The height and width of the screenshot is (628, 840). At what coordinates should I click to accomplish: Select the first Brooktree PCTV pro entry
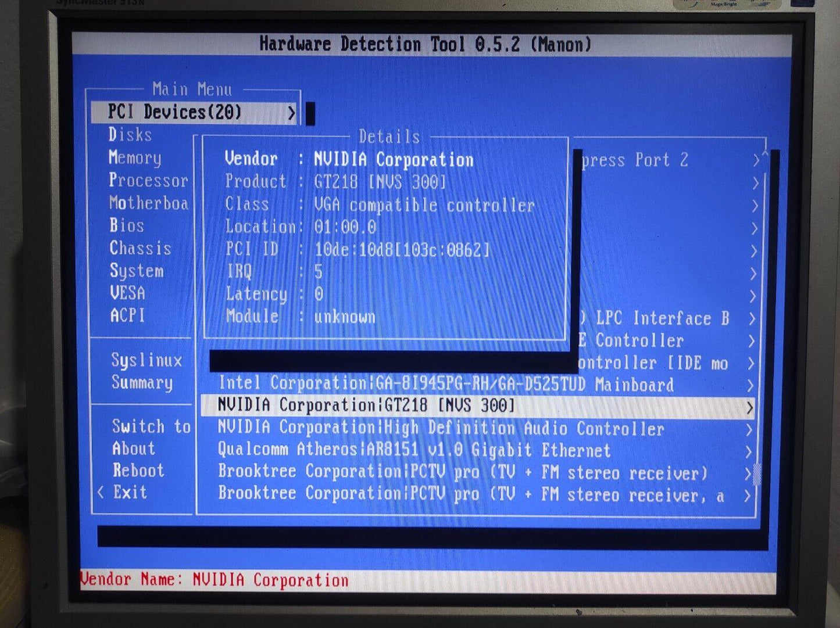tap(462, 472)
